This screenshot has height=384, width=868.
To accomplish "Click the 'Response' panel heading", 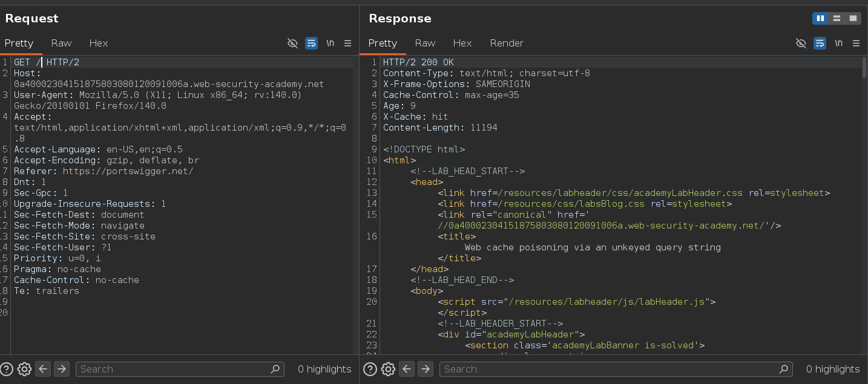I will (400, 19).
